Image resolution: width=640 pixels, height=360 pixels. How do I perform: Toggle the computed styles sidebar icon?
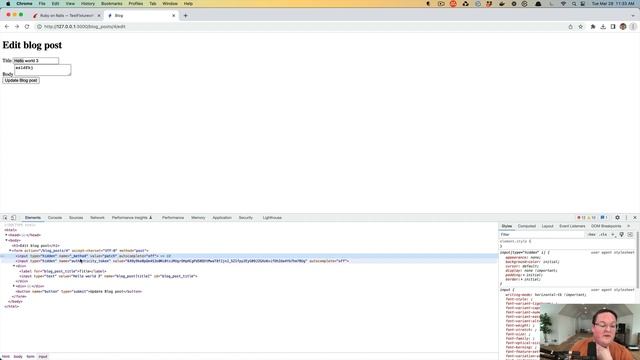[630, 235]
